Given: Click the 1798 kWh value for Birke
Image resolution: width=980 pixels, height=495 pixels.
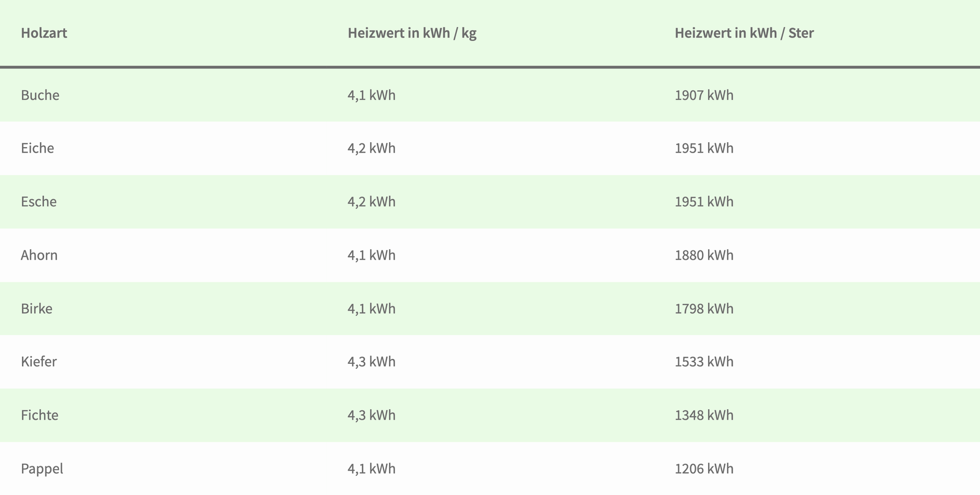Looking at the screenshot, I should click(704, 308).
